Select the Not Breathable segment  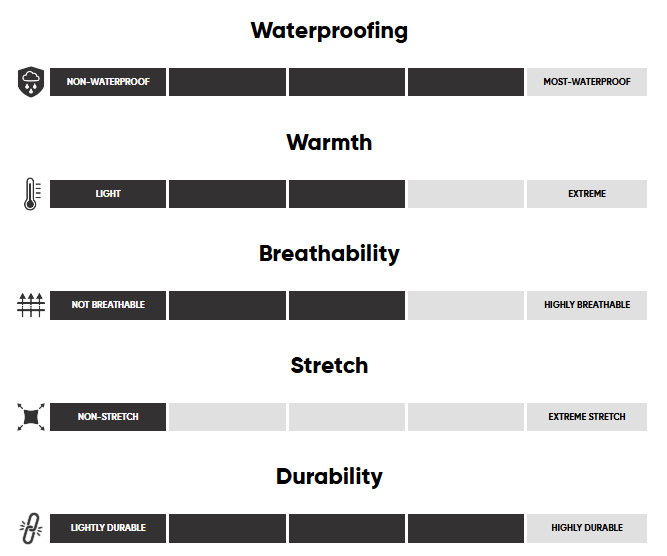click(108, 305)
